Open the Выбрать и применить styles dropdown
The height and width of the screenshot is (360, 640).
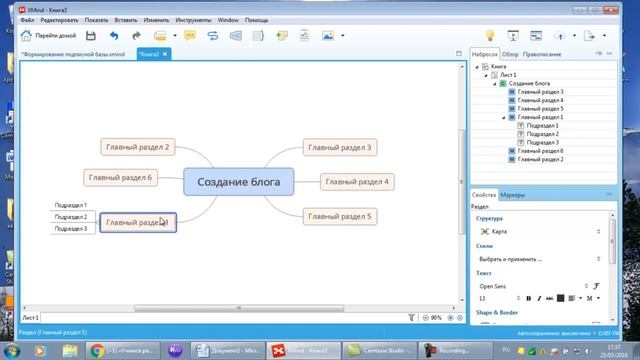540,259
